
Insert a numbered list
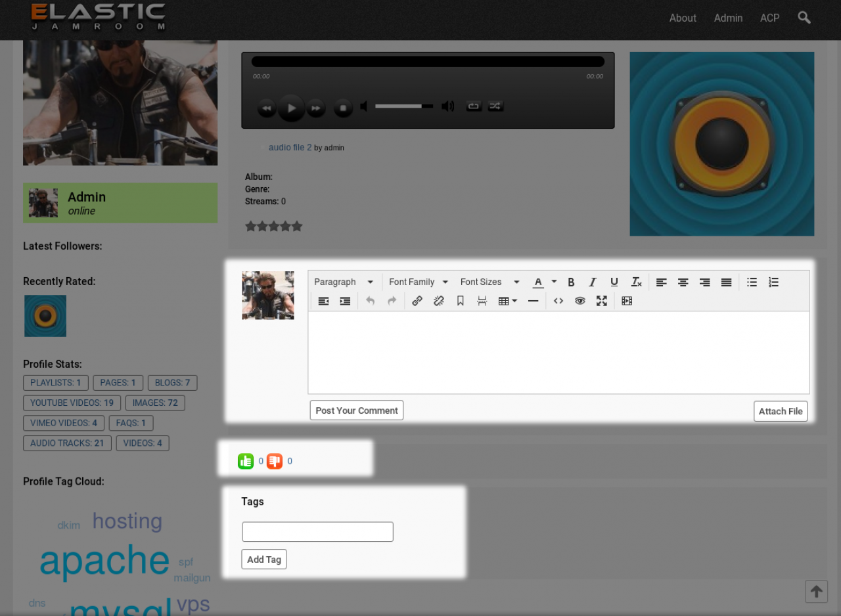(774, 282)
